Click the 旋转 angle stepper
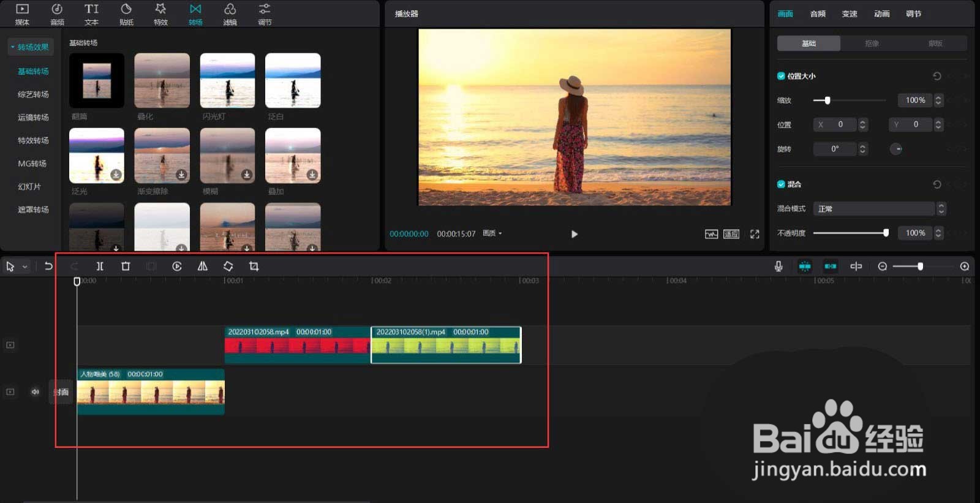The height and width of the screenshot is (503, 980). click(x=862, y=149)
